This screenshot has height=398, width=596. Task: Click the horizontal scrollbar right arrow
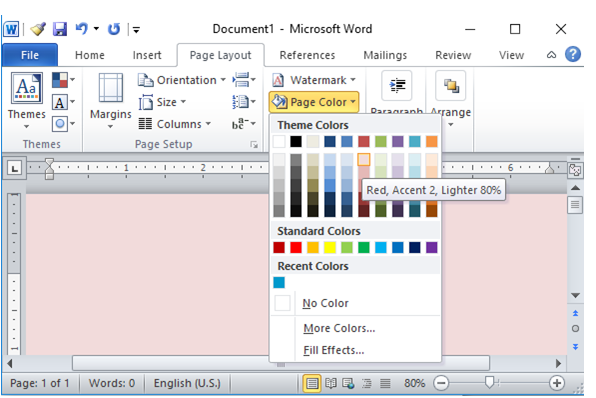point(558,363)
